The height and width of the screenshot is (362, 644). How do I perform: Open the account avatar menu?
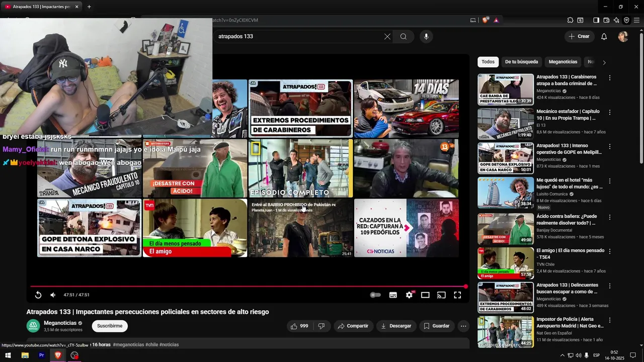pyautogui.click(x=623, y=36)
